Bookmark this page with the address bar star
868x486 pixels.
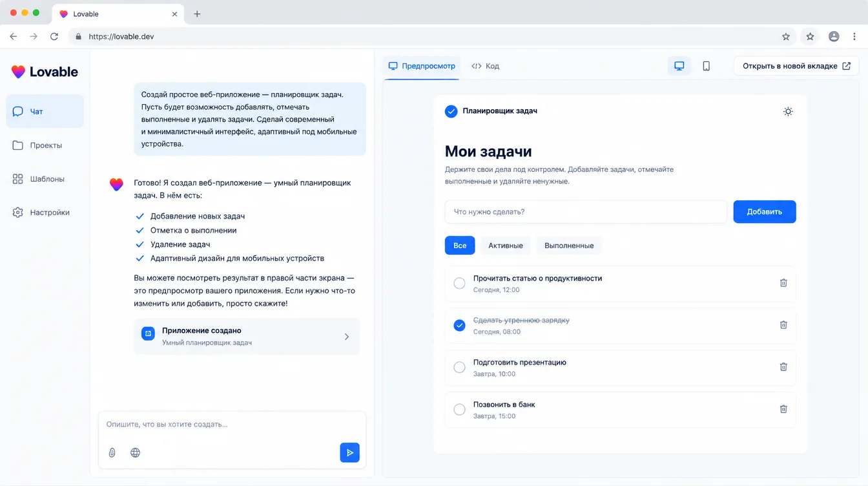786,37
